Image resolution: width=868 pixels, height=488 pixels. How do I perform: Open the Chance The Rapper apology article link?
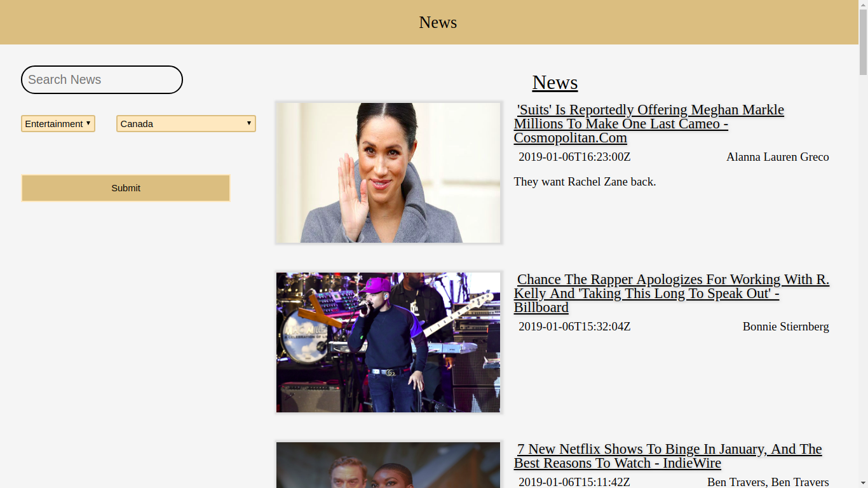[672, 294]
